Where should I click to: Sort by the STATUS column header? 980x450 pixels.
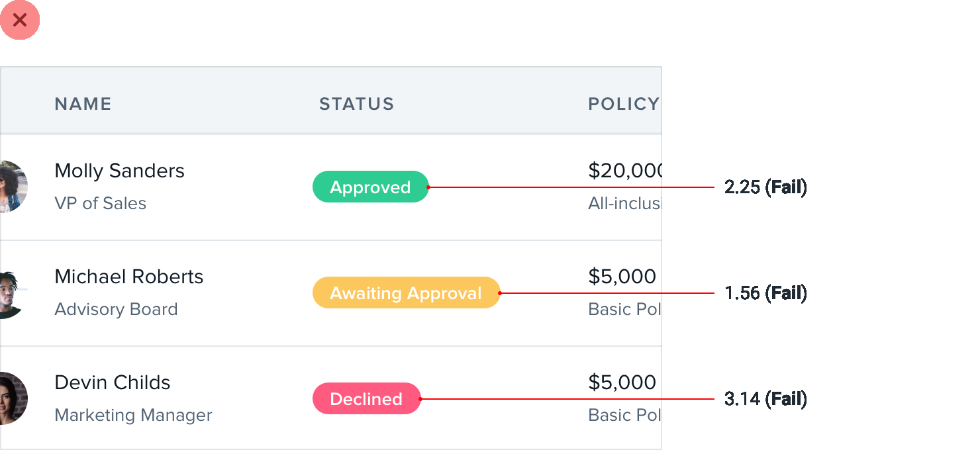pyautogui.click(x=356, y=104)
